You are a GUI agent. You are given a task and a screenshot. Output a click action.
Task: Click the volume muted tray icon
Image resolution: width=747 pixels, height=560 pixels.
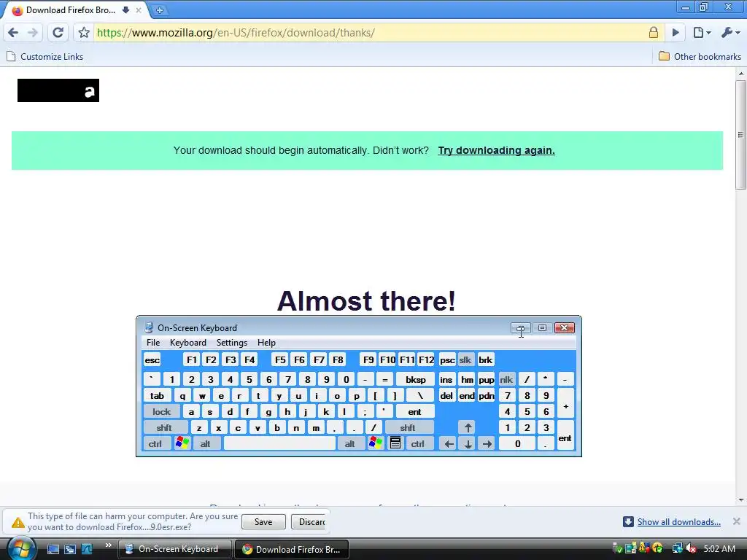tap(691, 549)
